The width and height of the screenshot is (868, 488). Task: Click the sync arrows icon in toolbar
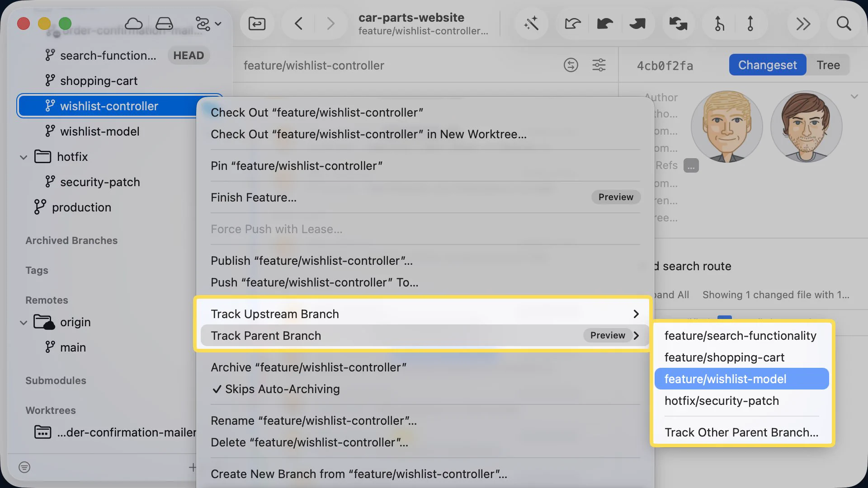pyautogui.click(x=678, y=23)
